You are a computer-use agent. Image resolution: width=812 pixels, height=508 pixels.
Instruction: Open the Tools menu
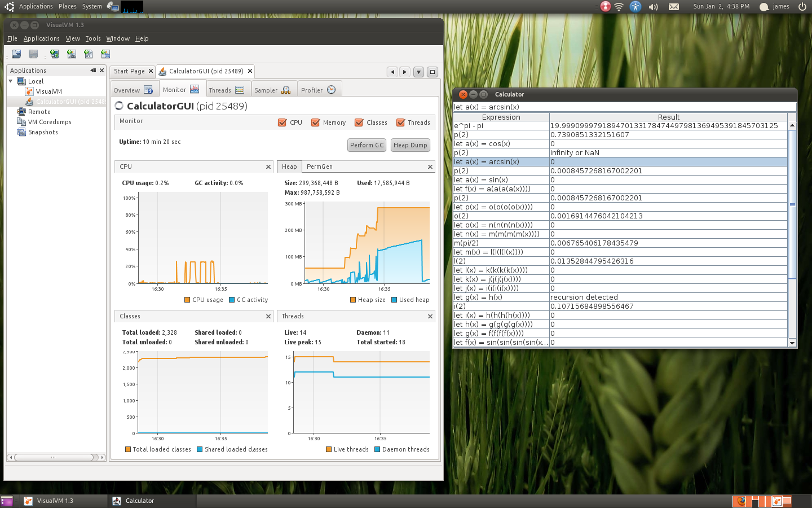[93, 38]
